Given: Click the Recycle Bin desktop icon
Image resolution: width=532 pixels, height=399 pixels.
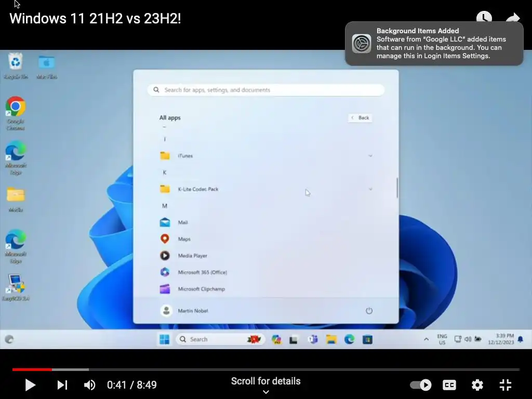Looking at the screenshot, I should pos(16,66).
